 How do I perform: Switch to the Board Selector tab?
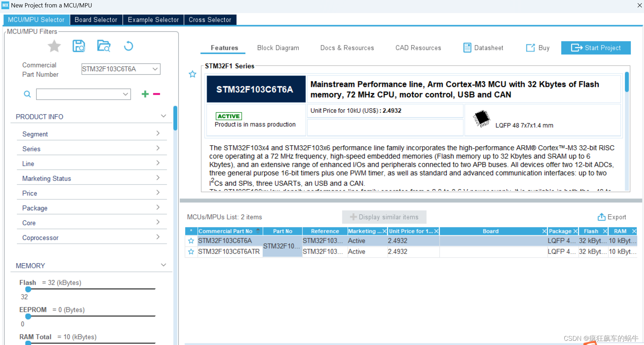pyautogui.click(x=96, y=20)
